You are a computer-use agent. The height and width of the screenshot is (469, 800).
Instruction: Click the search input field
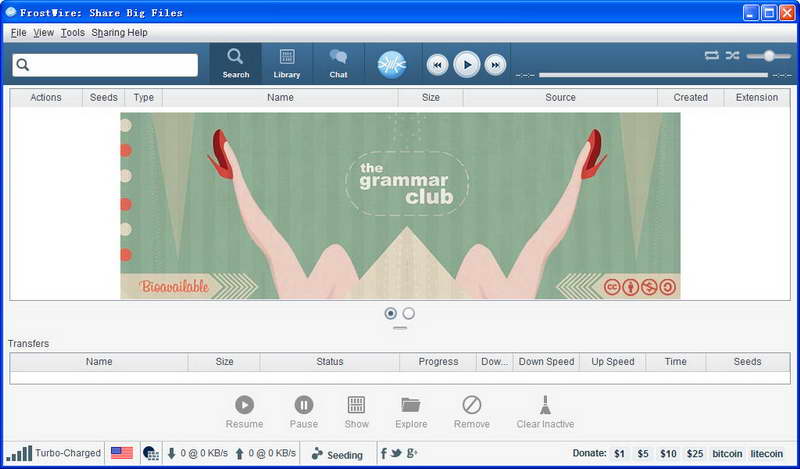click(x=105, y=65)
